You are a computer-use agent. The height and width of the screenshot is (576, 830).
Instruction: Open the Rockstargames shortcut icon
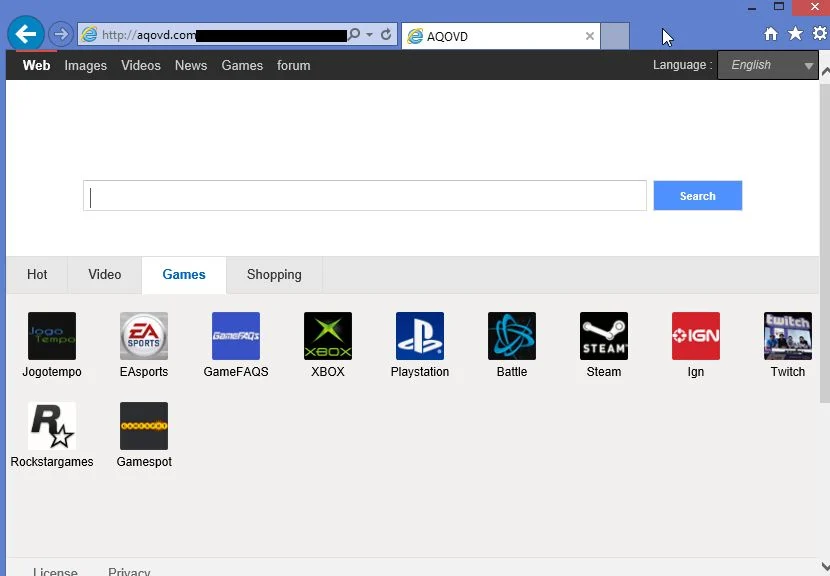52,426
